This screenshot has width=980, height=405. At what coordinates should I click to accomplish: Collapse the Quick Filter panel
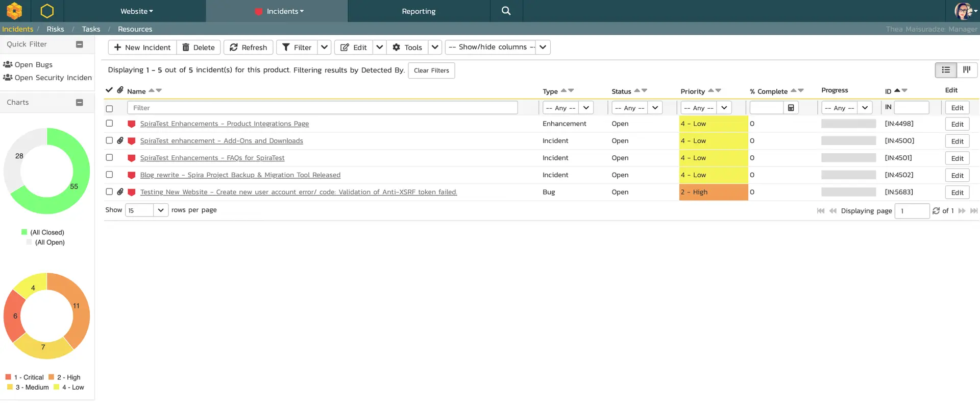(x=79, y=44)
